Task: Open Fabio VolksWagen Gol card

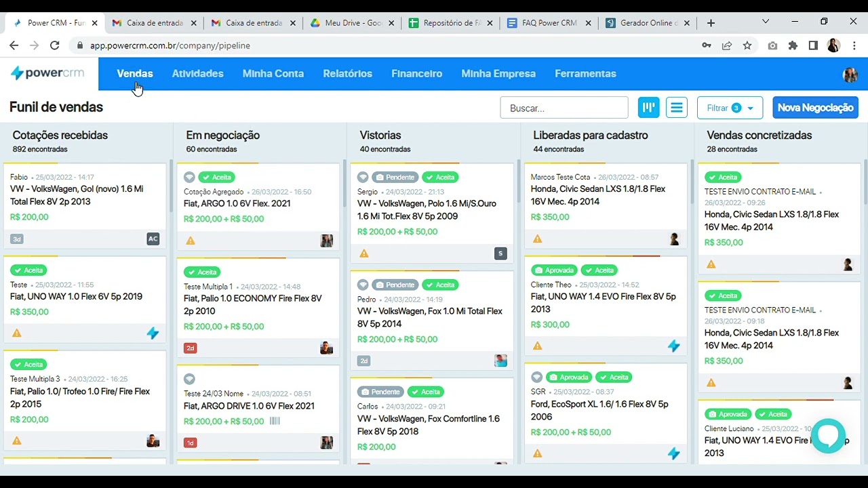Action: 85,205
